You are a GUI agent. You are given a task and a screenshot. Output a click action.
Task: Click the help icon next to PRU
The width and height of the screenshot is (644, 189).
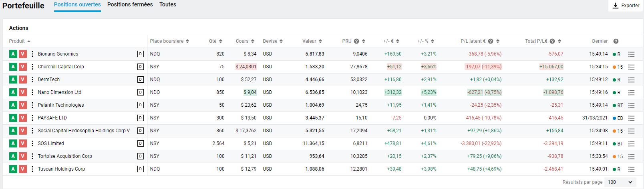(356, 41)
